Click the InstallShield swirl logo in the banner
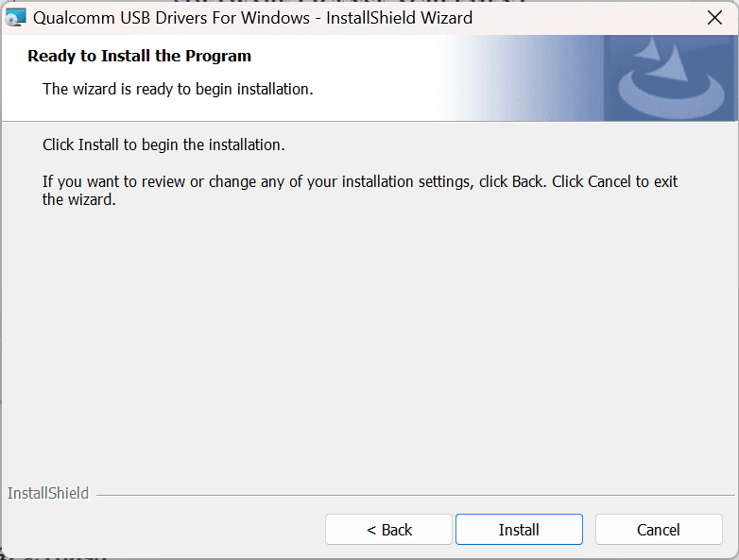 pyautogui.click(x=671, y=77)
